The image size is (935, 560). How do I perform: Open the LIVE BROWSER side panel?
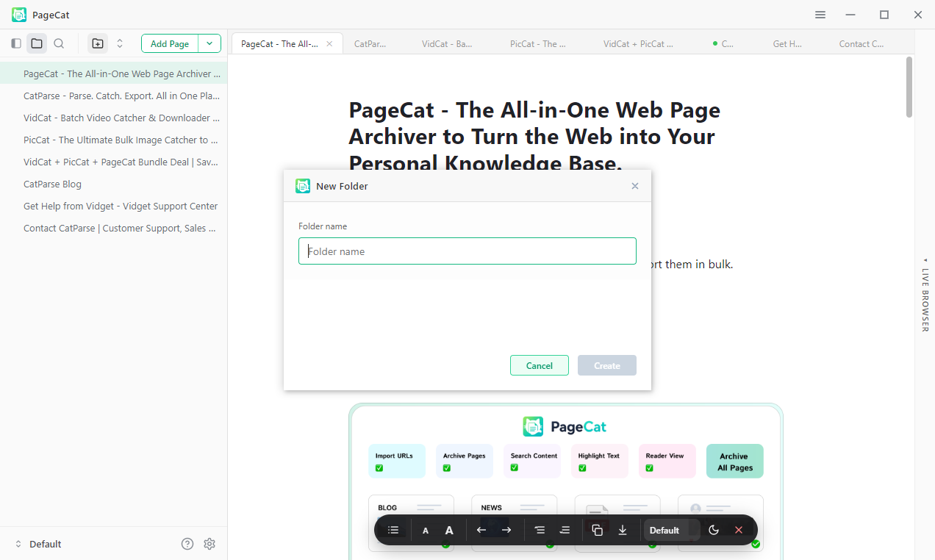[x=925, y=294]
